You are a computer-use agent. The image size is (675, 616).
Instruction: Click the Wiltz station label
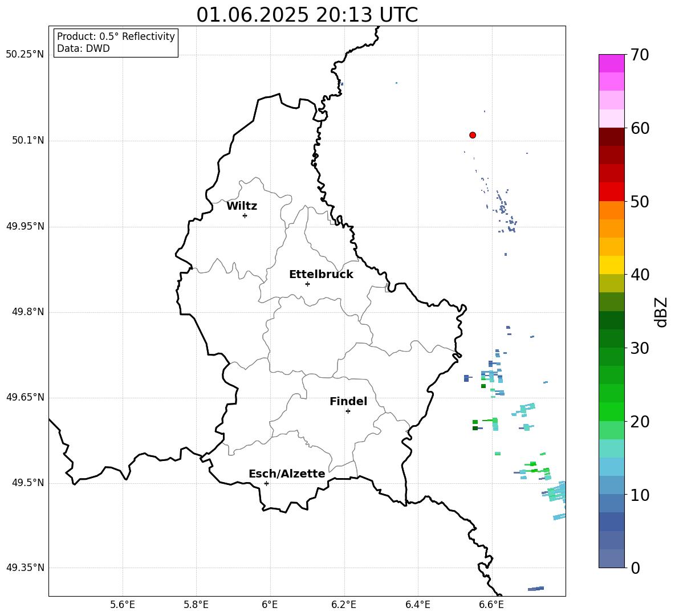point(242,206)
